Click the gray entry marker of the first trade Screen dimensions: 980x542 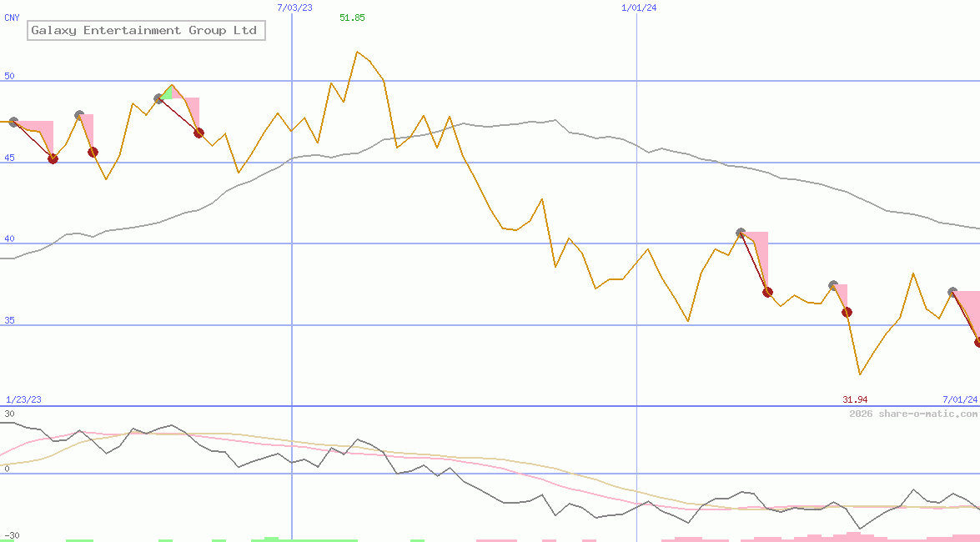click(13, 122)
